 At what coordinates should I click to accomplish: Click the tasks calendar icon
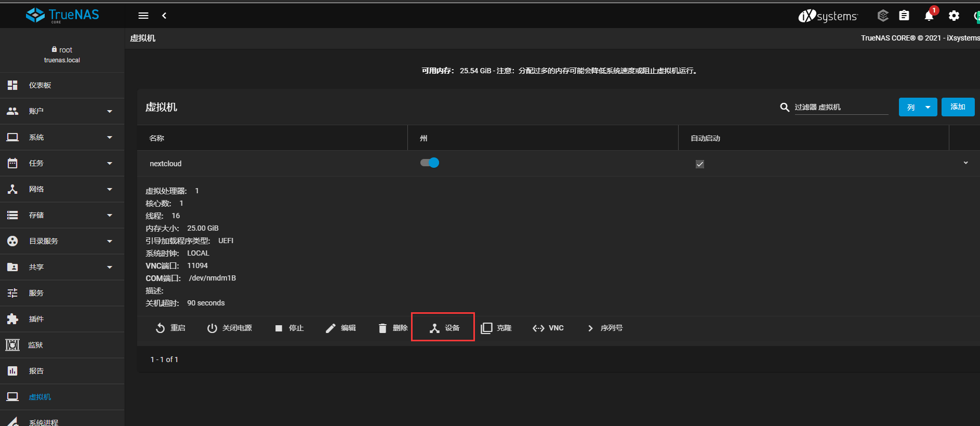(12, 163)
